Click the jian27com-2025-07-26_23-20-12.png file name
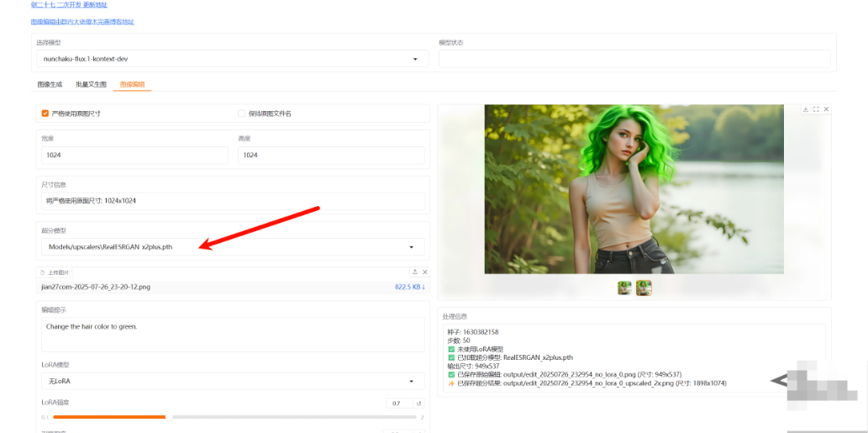Image resolution: width=868 pixels, height=433 pixels. tap(96, 287)
